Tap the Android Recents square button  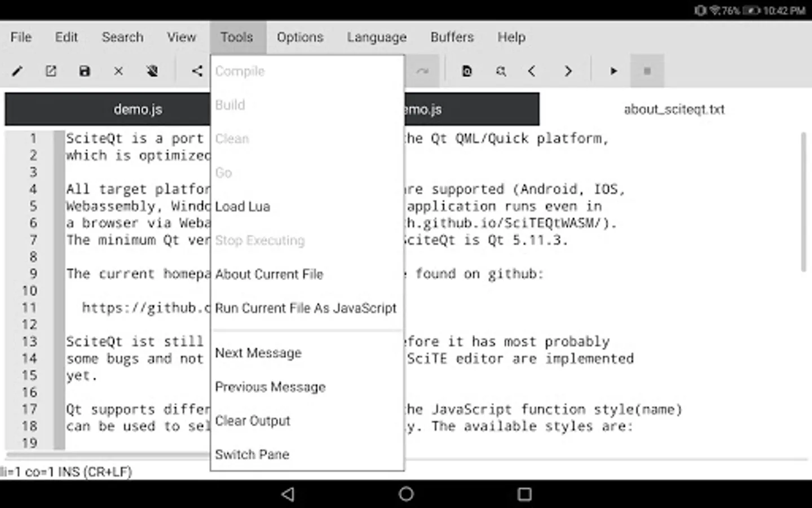click(x=524, y=494)
